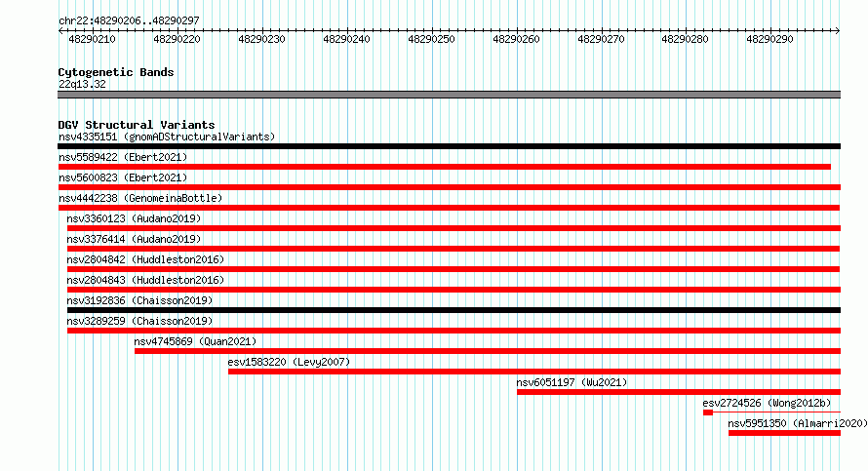Viewport: 868px width, 471px height.
Task: Click ruler position 48290240
Action: pyautogui.click(x=346, y=39)
